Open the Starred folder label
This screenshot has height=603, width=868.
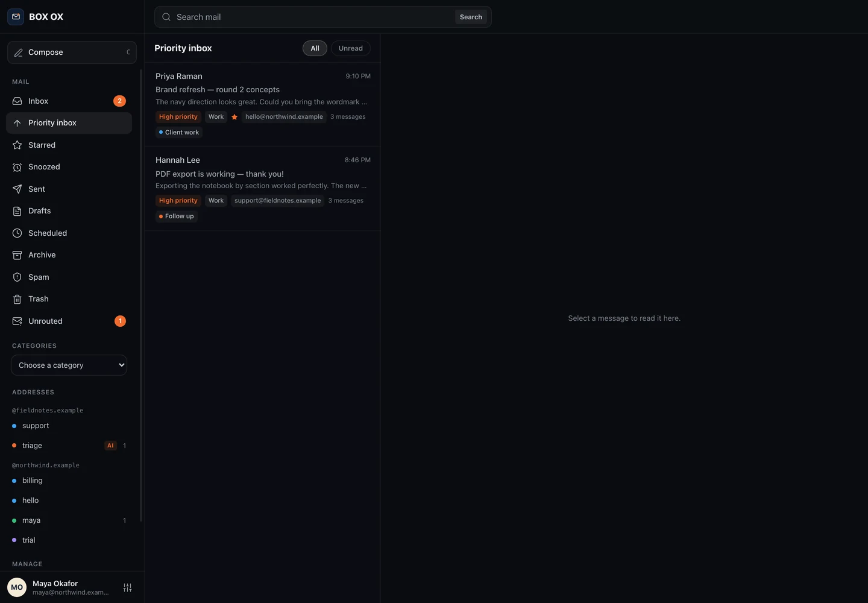point(42,145)
